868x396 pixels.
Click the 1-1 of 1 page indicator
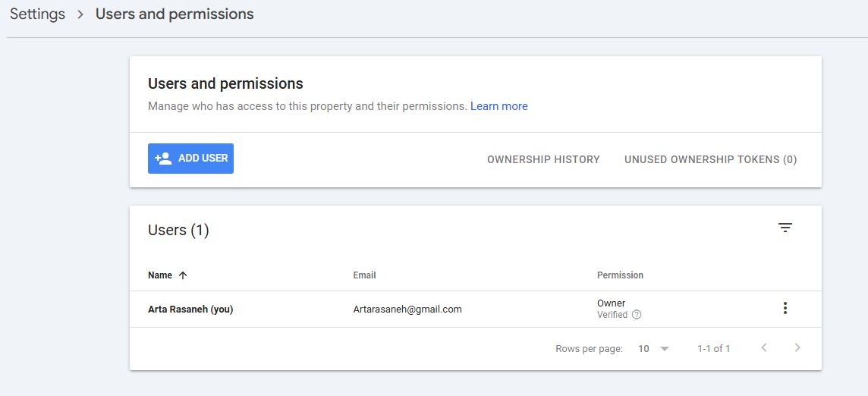coord(713,349)
